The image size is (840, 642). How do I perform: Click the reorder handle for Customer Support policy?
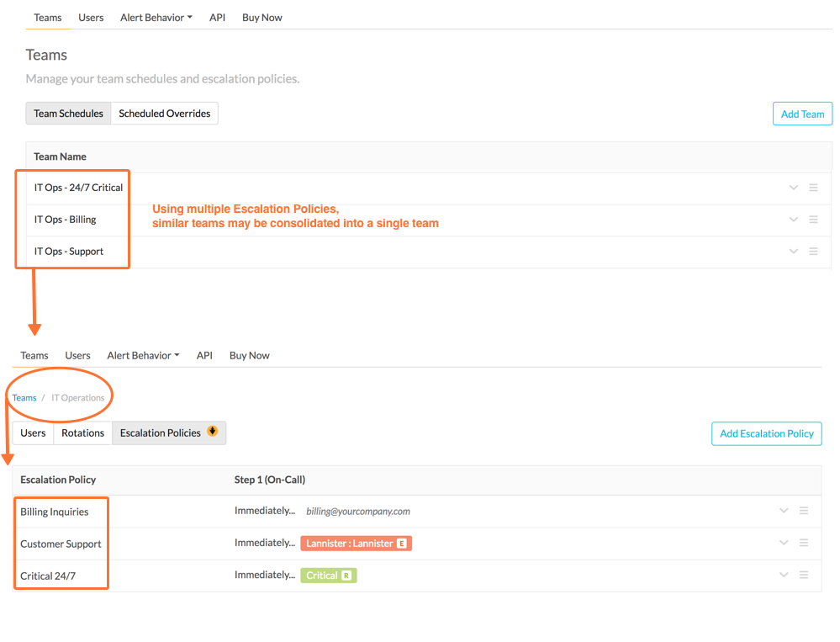pos(804,543)
